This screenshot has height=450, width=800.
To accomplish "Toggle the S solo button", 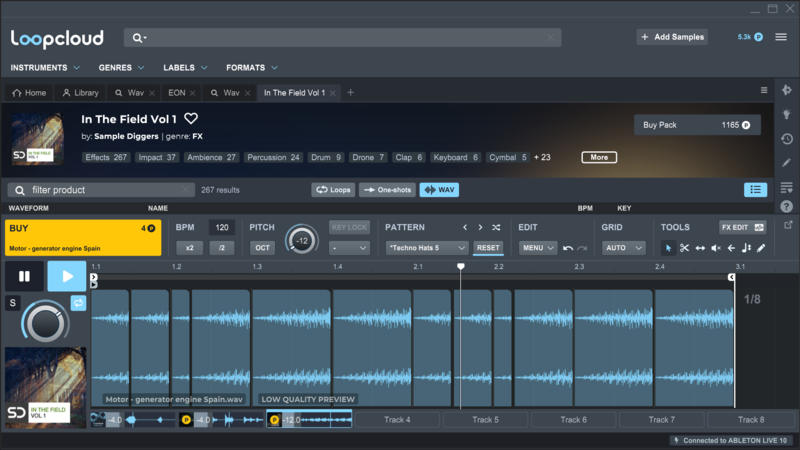I will [x=13, y=303].
